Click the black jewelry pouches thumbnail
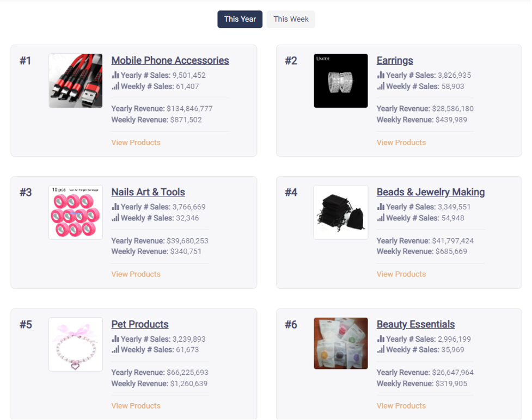The image size is (532, 420). click(341, 212)
